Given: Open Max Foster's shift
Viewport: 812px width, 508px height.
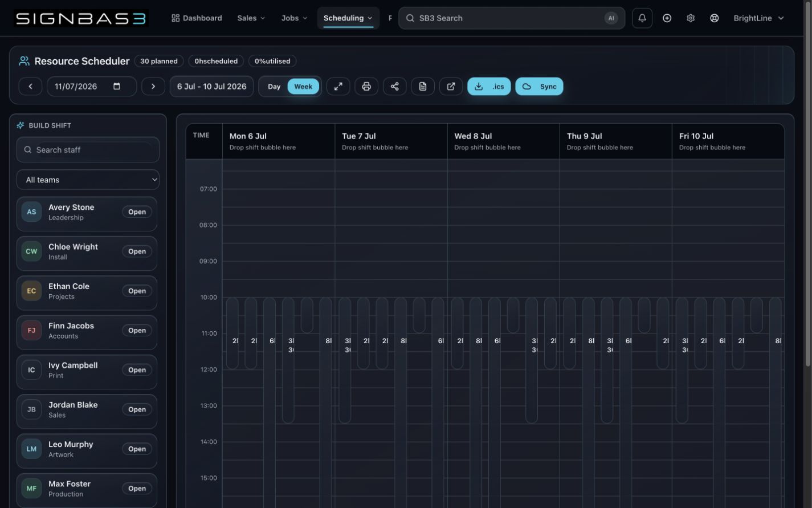Looking at the screenshot, I should [x=137, y=488].
